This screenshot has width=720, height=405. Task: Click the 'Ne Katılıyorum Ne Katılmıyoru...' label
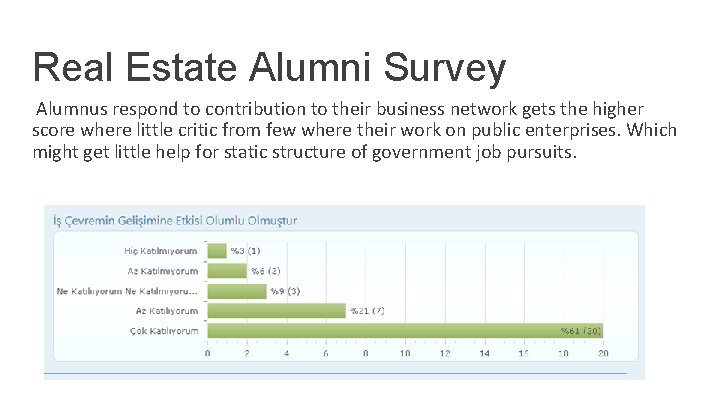click(128, 291)
